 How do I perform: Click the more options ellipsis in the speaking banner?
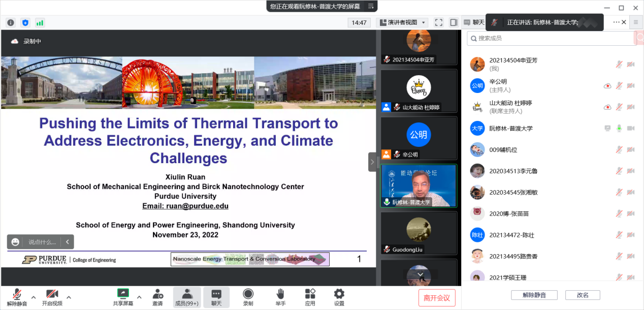(x=617, y=22)
